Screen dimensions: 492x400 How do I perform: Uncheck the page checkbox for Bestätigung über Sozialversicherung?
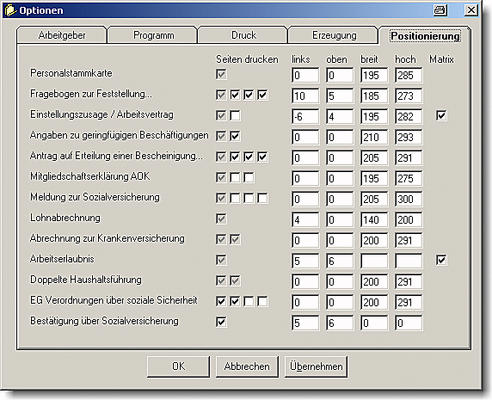221,322
